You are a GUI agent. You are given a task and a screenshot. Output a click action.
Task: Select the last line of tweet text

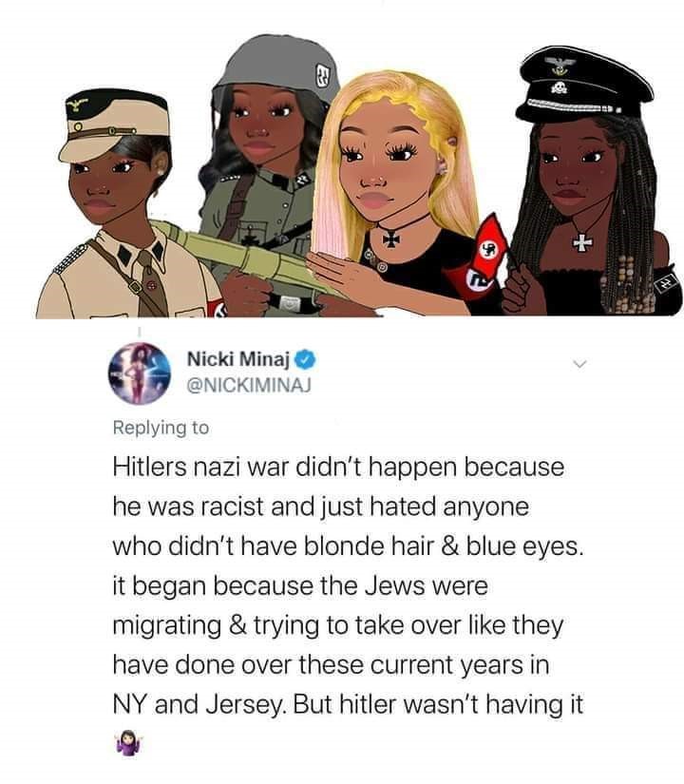coord(348,704)
